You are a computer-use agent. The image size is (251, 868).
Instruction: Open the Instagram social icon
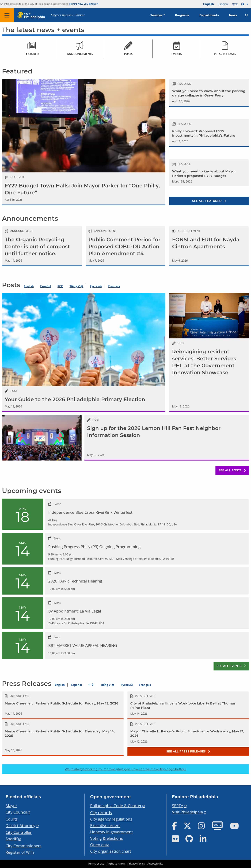point(201,826)
